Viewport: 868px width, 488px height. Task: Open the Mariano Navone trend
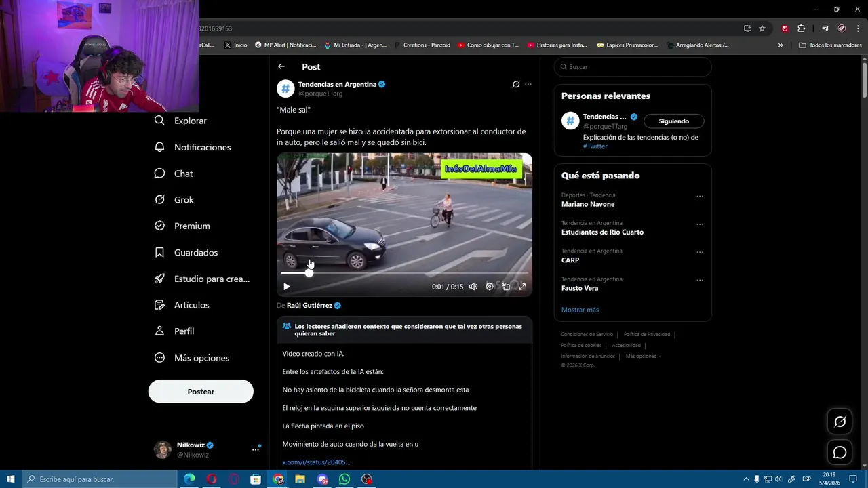tap(588, 204)
